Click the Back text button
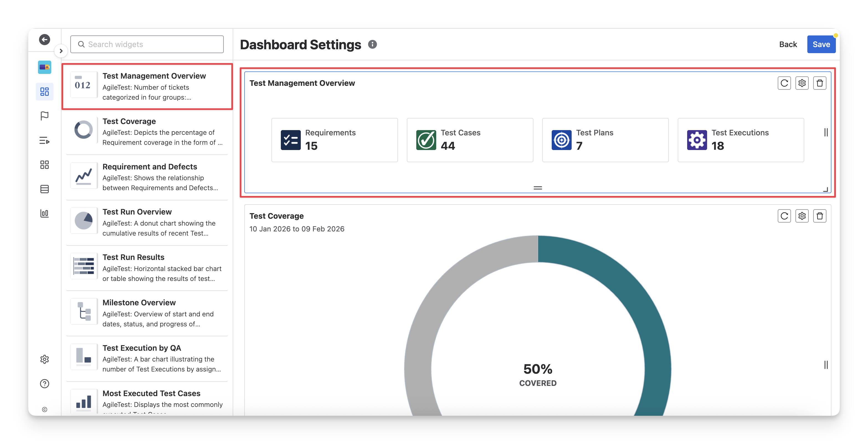868x444 pixels. (788, 45)
